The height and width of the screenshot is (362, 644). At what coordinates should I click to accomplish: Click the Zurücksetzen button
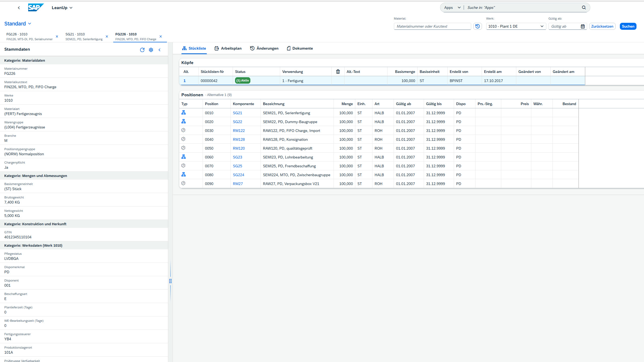[x=602, y=26]
